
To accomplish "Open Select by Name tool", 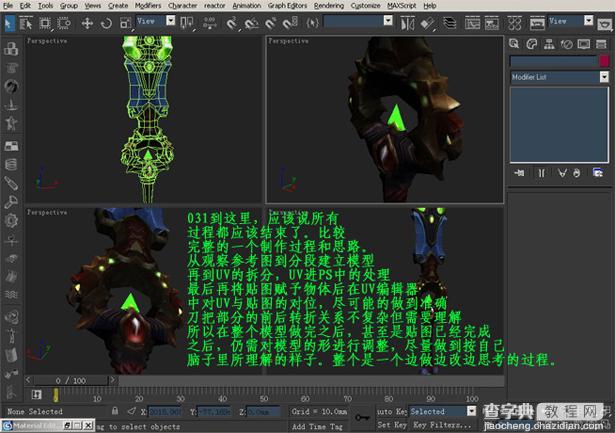I will coord(26,24).
